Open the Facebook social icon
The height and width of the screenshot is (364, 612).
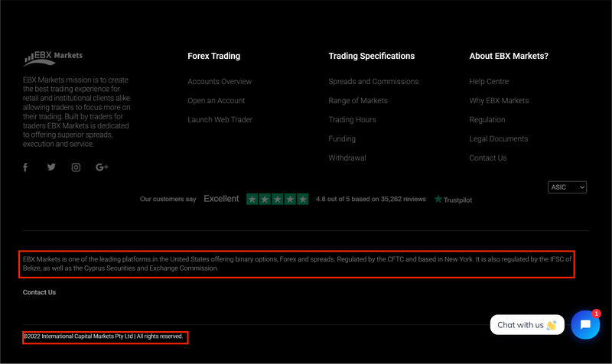pyautogui.click(x=25, y=167)
